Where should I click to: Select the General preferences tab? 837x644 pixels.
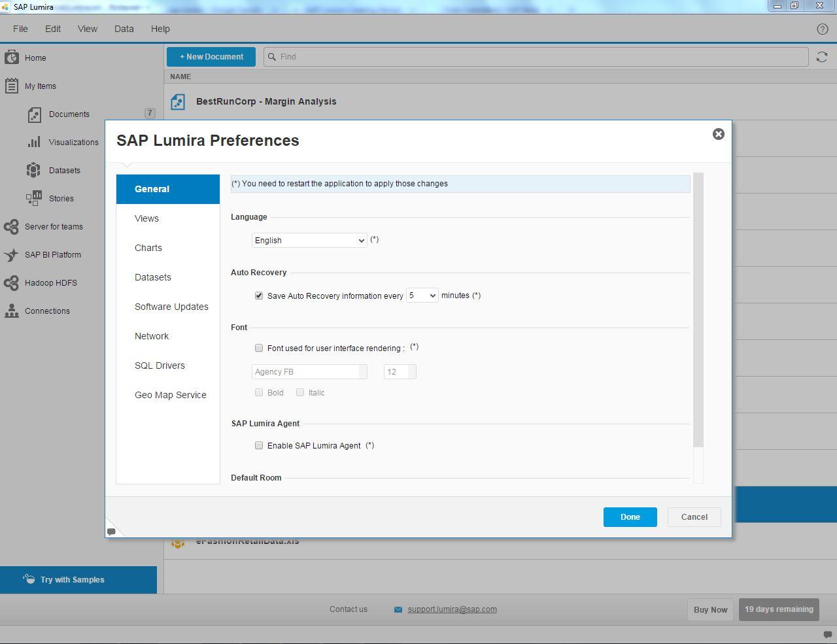[x=168, y=189]
